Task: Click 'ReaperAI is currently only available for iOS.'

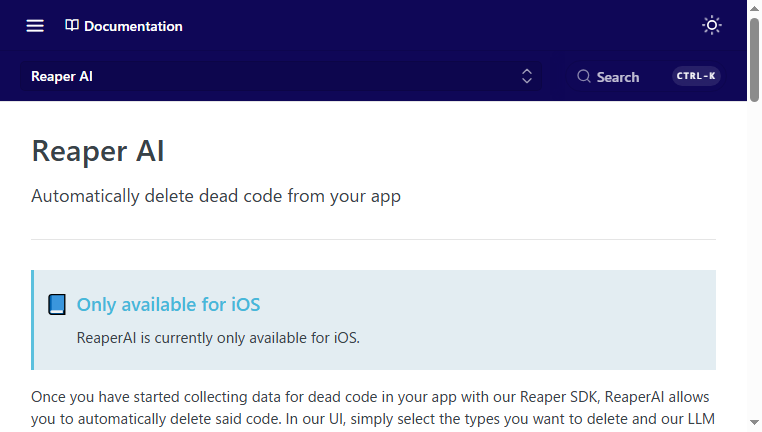Action: point(218,338)
